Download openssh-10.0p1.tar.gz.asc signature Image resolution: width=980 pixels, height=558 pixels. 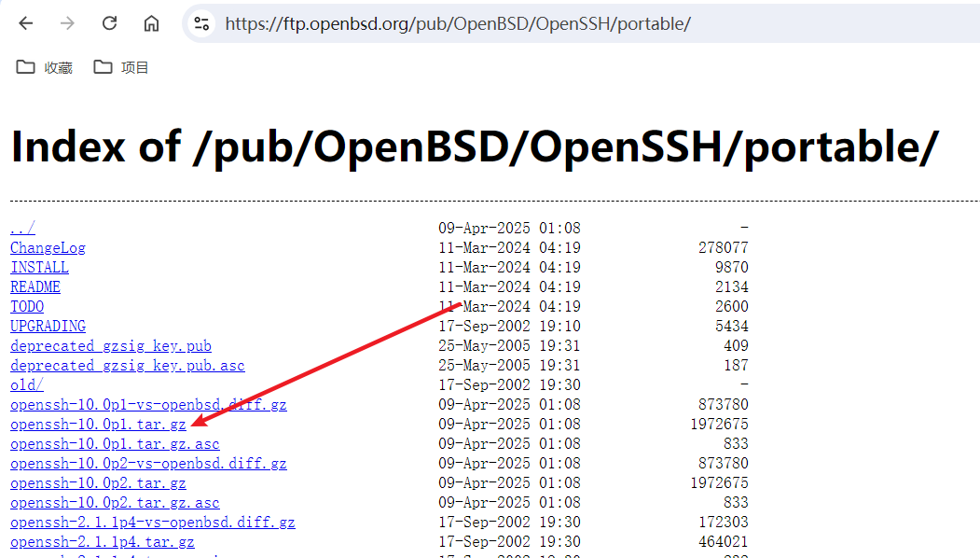click(x=115, y=444)
